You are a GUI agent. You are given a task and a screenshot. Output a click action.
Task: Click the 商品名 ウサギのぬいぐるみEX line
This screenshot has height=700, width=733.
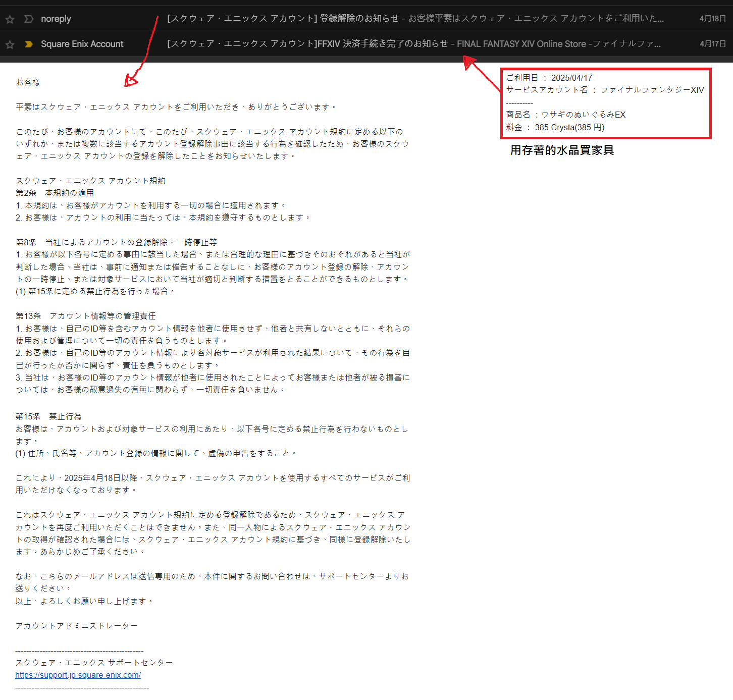566,115
